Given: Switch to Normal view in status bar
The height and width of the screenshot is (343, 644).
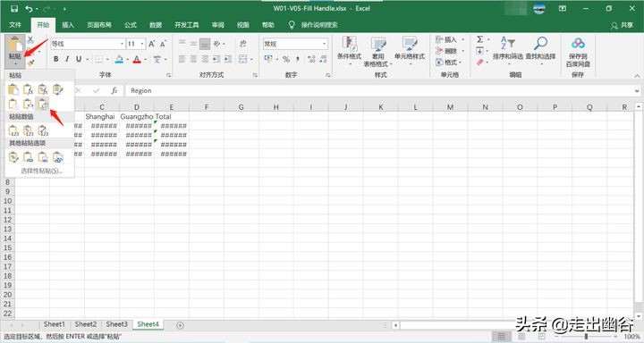Looking at the screenshot, I should pos(502,337).
